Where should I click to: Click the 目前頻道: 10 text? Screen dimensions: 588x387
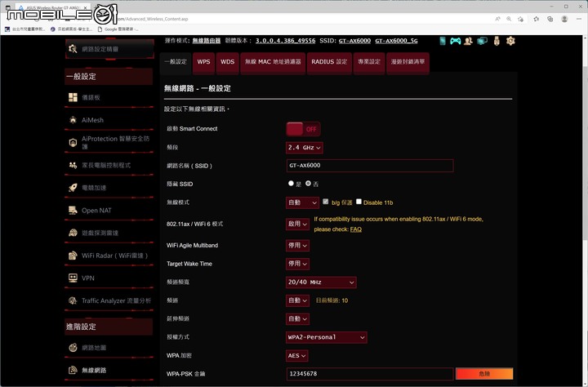pyautogui.click(x=332, y=300)
